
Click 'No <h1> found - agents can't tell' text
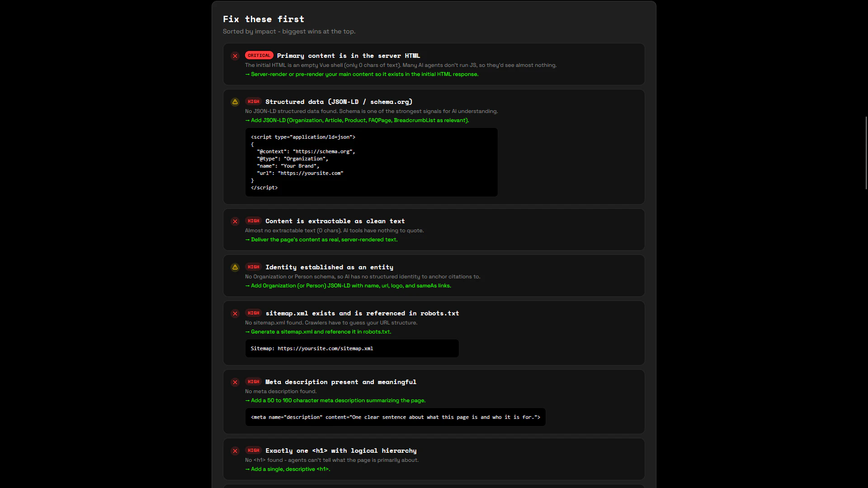(x=332, y=460)
